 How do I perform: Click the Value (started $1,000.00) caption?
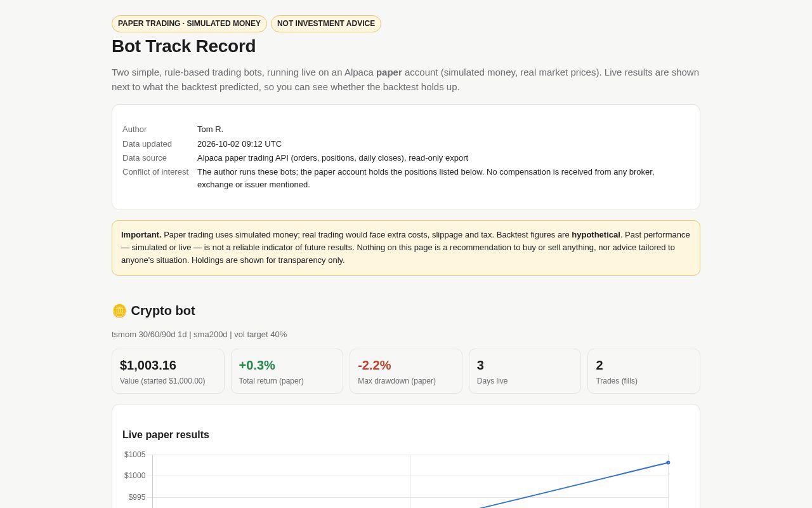(x=162, y=381)
